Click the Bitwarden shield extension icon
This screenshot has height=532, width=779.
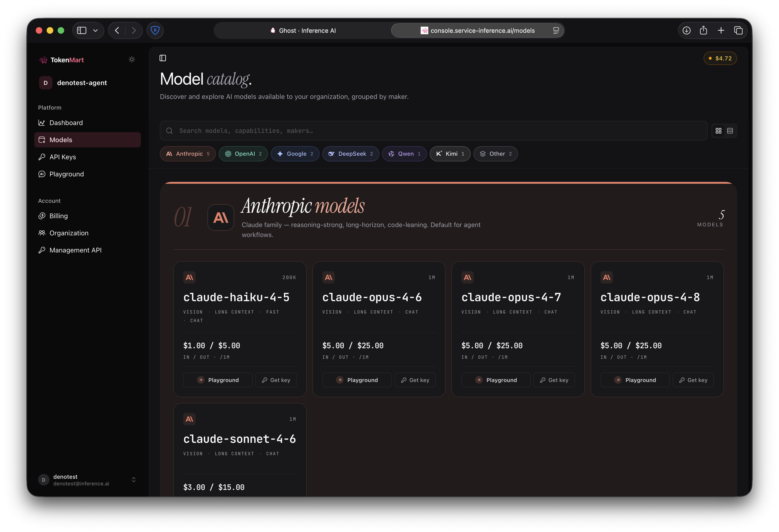coord(155,30)
